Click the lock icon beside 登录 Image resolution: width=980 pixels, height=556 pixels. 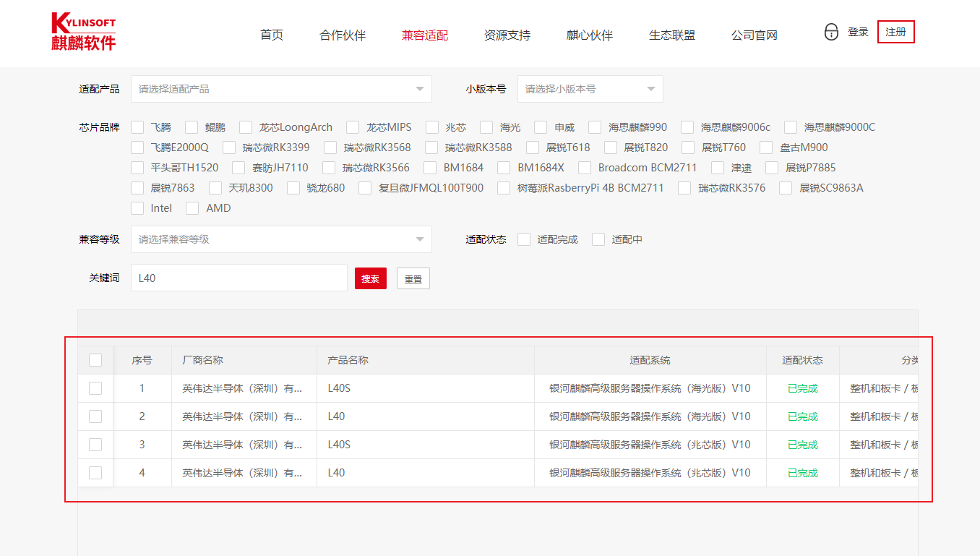831,32
